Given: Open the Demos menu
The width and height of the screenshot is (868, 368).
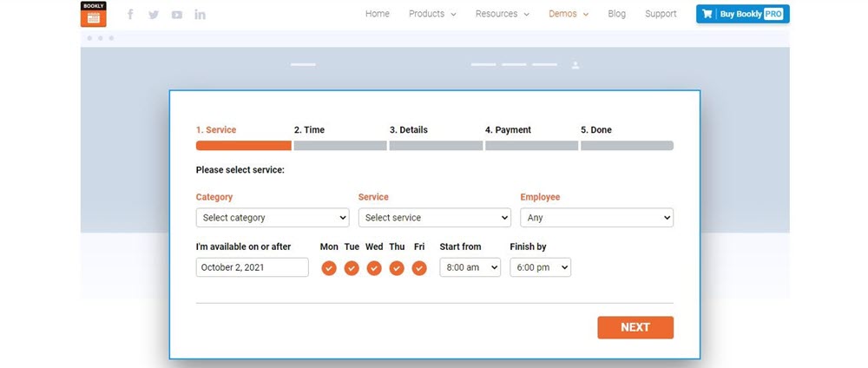Looking at the screenshot, I should pyautogui.click(x=569, y=14).
